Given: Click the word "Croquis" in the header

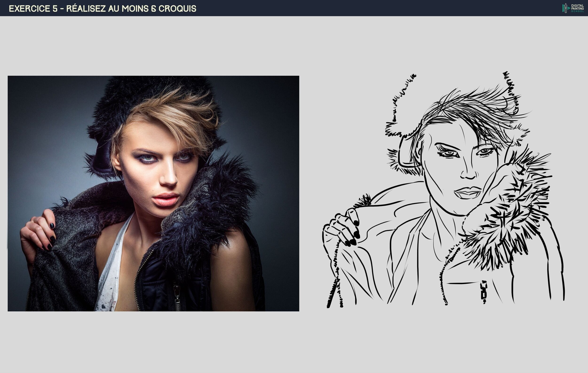Looking at the screenshot, I should [177, 8].
